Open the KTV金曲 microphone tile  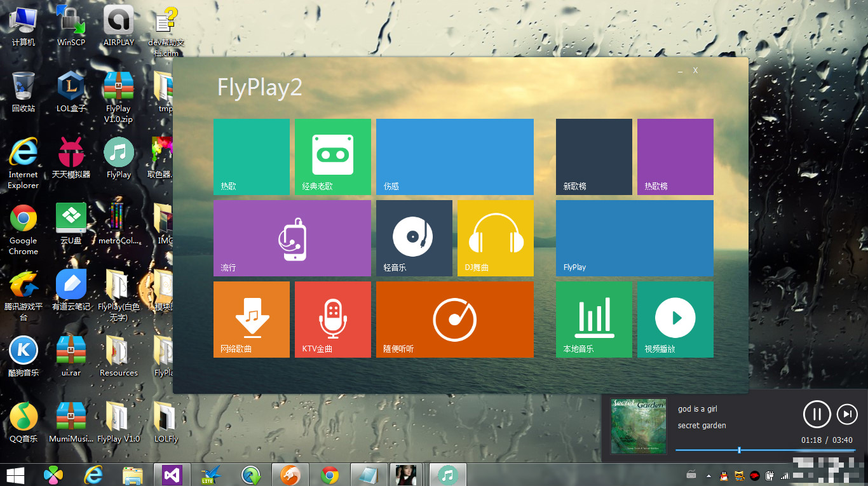tap(332, 320)
